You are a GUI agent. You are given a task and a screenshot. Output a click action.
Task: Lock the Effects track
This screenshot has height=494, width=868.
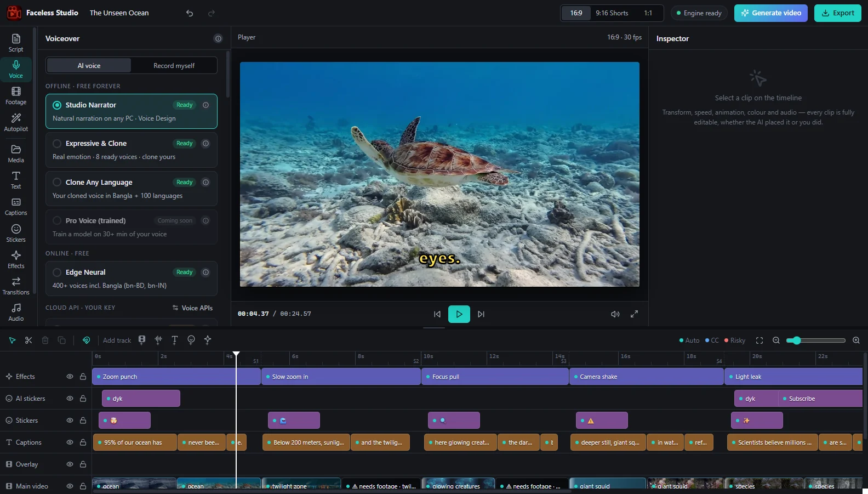[x=83, y=377]
